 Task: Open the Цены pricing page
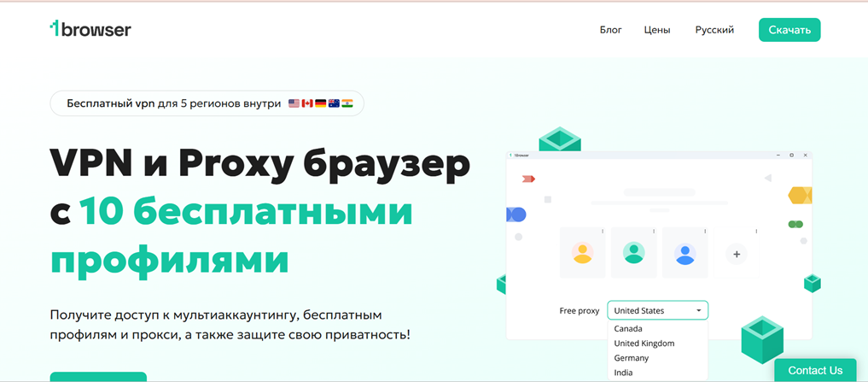point(657,30)
